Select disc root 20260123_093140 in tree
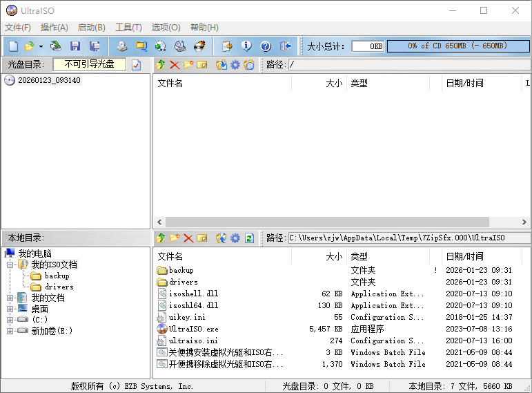Viewport: 532px width, 393px height. pos(49,80)
